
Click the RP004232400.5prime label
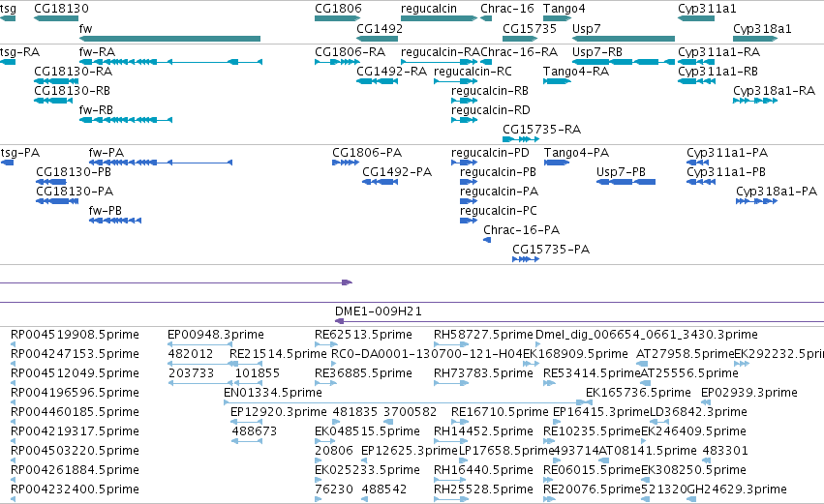[75, 489]
